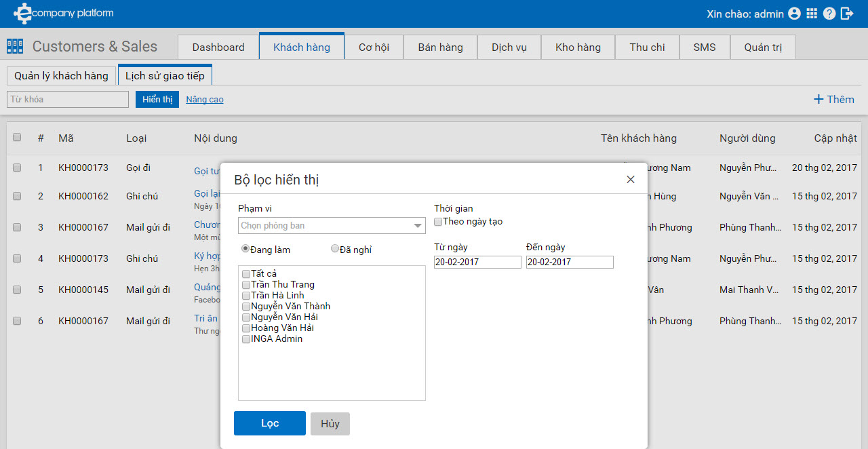Screen dimensions: 868x449
Task: Open the Thu chi tab
Action: pos(647,47)
